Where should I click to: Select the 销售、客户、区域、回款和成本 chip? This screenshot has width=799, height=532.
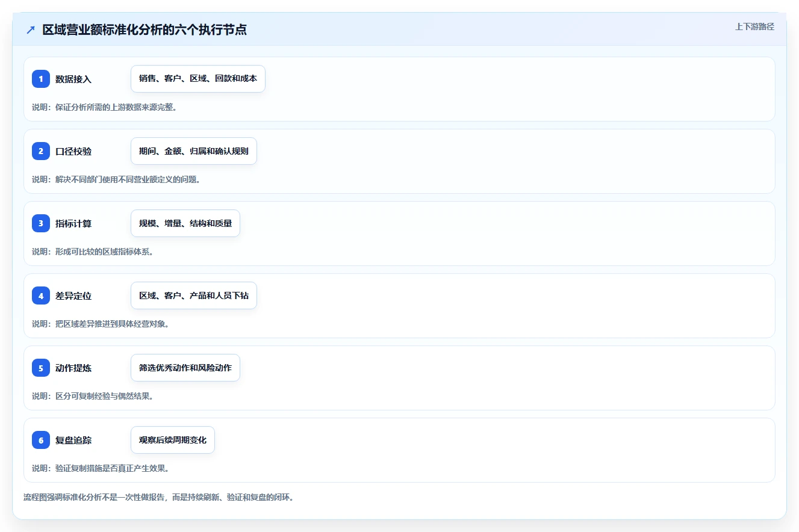click(x=198, y=79)
